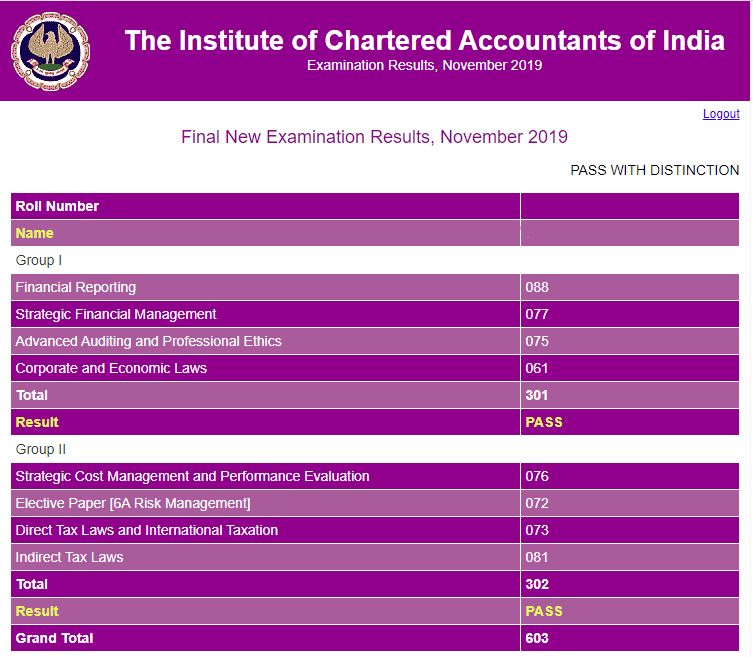Viewport: 753px width, 657px height.
Task: Click the Group I PASS result
Action: (544, 422)
